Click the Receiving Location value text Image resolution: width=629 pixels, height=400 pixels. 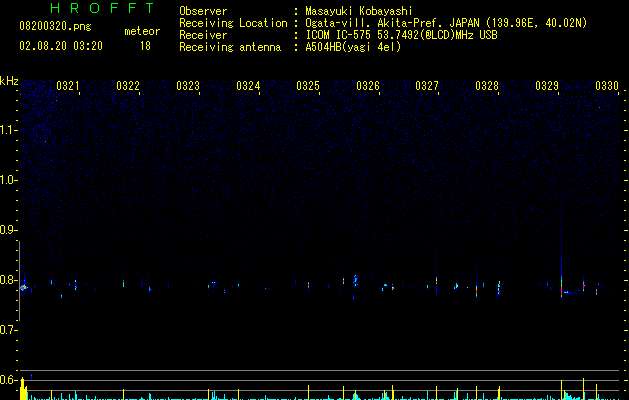pos(446,23)
